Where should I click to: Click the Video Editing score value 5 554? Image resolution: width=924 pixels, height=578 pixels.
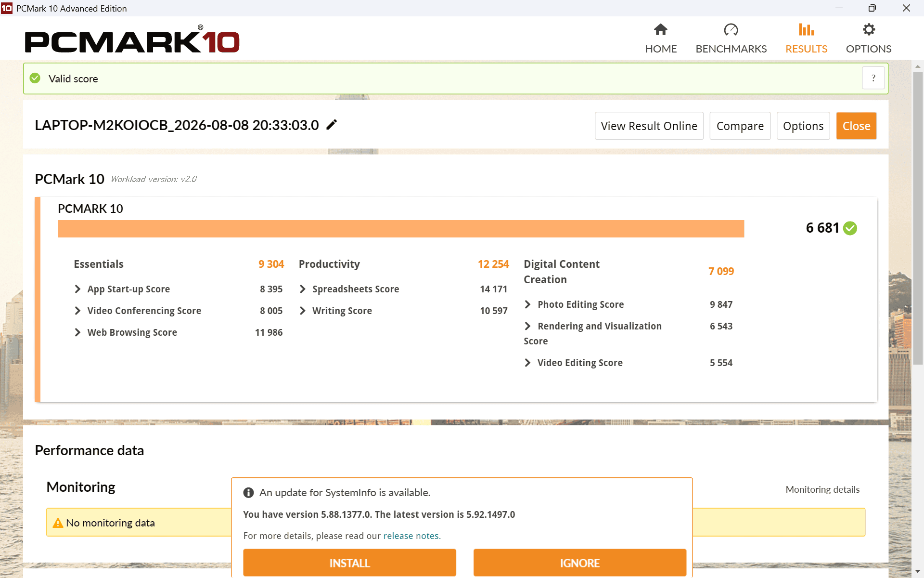(721, 363)
